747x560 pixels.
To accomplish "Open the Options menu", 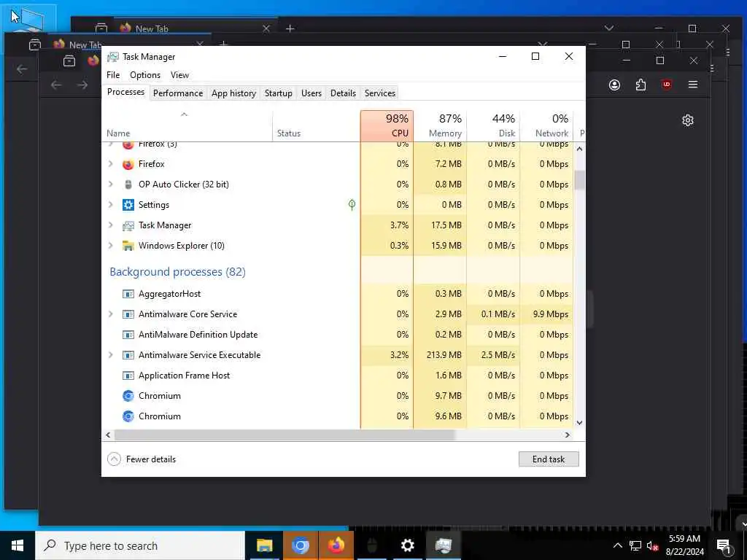I will (x=145, y=75).
